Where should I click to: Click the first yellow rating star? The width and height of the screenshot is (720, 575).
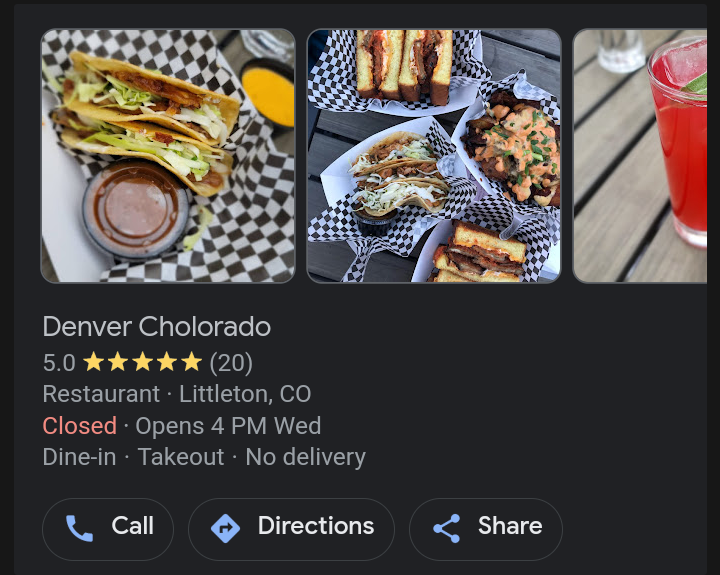94,362
